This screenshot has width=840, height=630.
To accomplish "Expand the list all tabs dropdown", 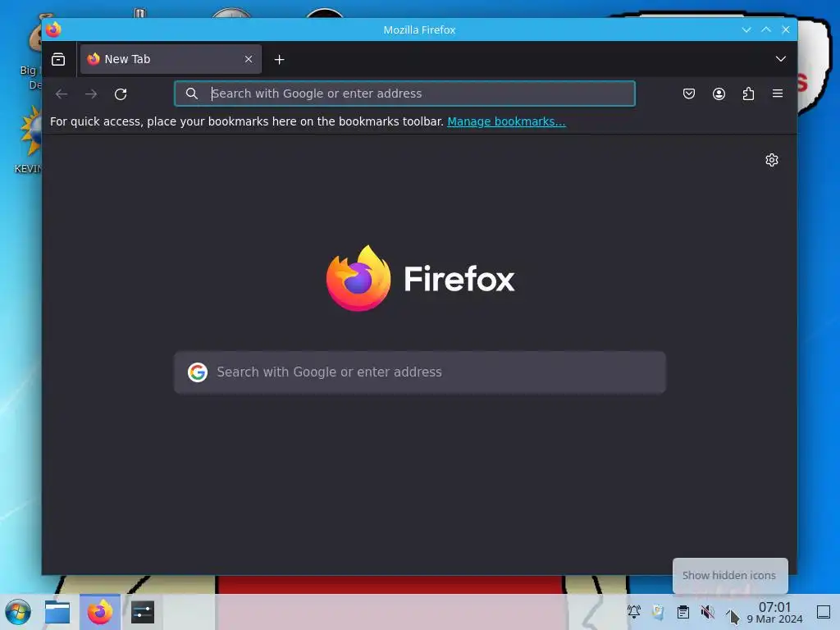I will [x=781, y=59].
